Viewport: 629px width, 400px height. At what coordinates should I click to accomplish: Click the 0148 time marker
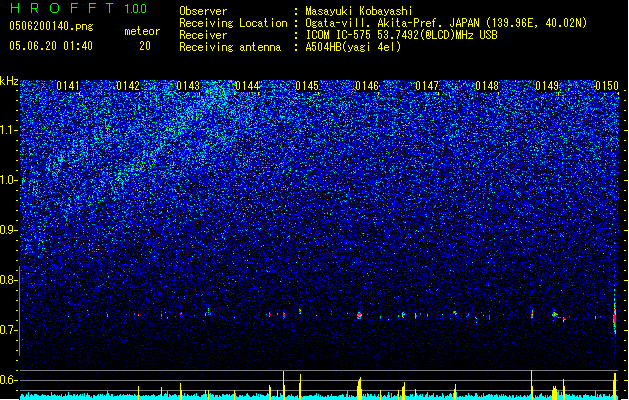coord(487,86)
